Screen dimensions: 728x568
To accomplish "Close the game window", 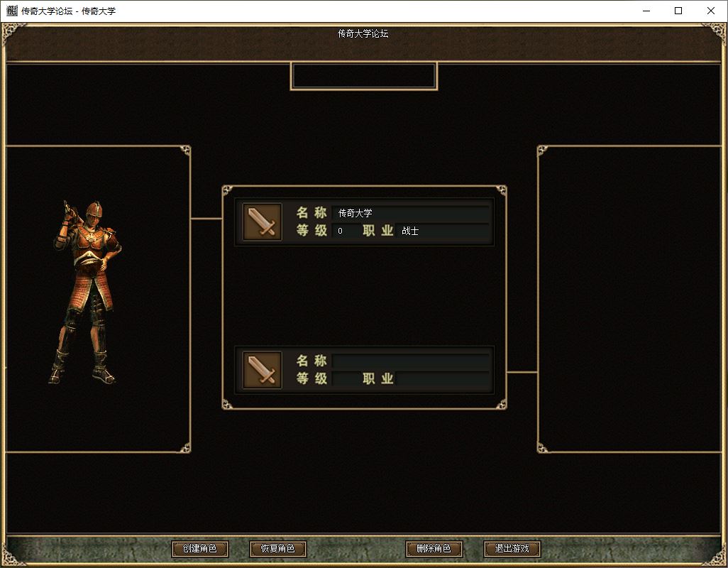I will click(x=710, y=11).
